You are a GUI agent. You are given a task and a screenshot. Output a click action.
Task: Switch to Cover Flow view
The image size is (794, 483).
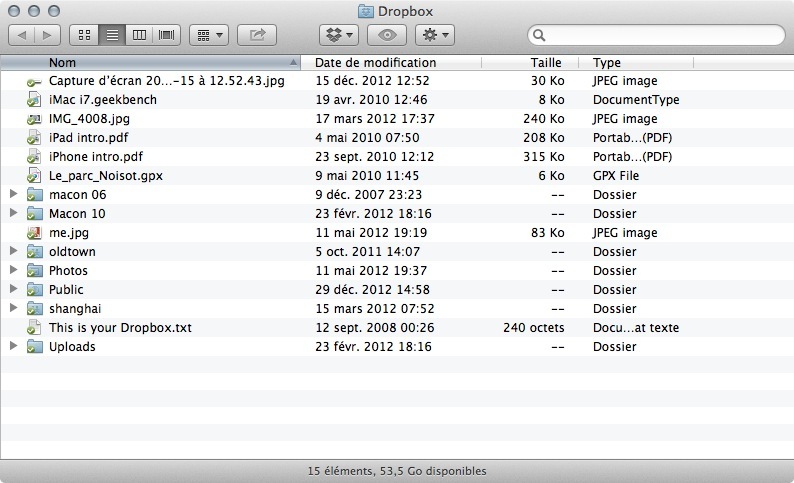click(165, 35)
